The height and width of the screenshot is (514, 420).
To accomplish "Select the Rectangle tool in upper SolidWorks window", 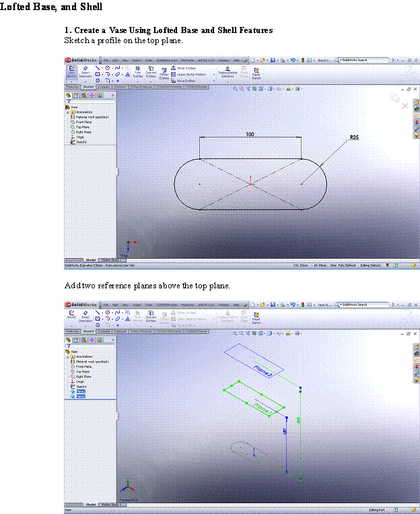I will point(98,74).
